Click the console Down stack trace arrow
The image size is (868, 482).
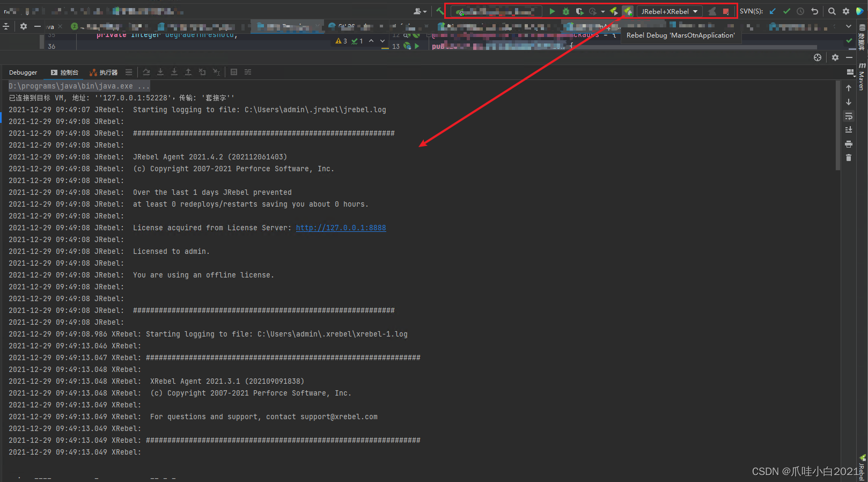click(x=849, y=102)
